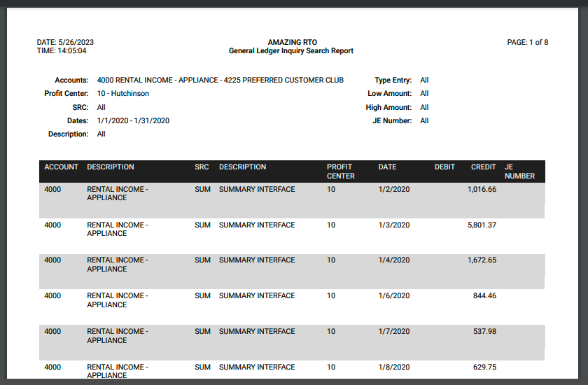The width and height of the screenshot is (588, 385).
Task: Click the Type Entry label
Action: pos(393,80)
